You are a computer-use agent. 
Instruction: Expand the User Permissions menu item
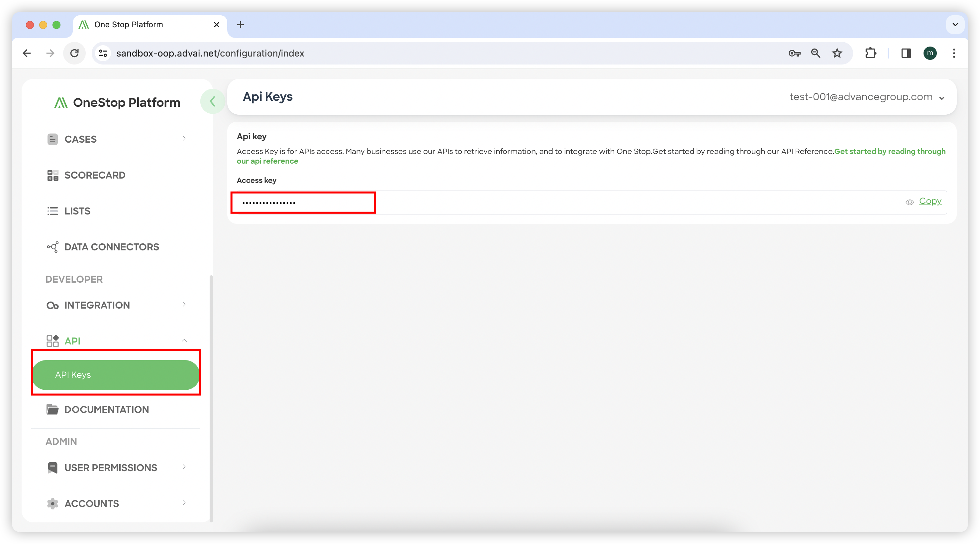pos(110,468)
